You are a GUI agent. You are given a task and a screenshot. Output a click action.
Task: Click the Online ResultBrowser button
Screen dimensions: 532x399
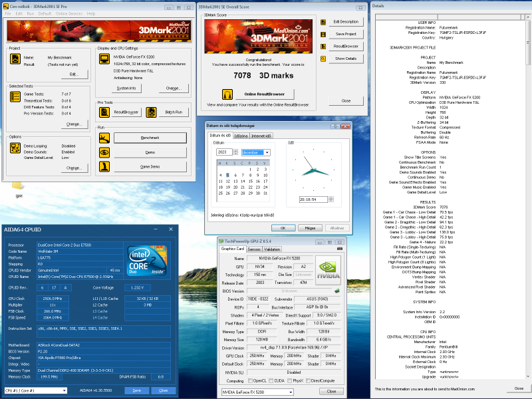coord(265,94)
